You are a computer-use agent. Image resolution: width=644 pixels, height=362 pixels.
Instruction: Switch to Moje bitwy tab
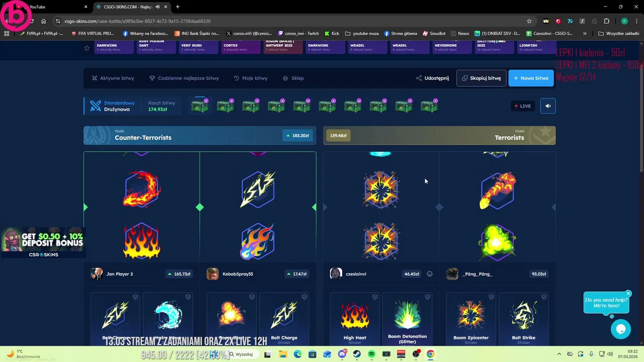point(251,78)
